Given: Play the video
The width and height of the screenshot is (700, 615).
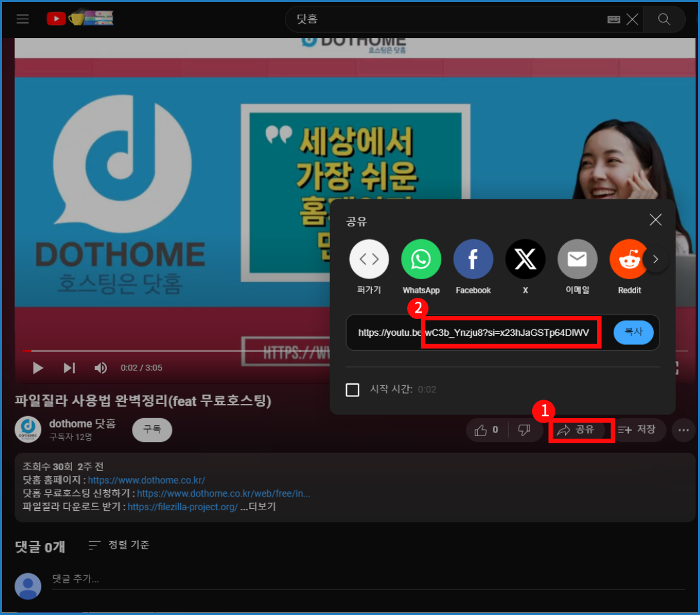Looking at the screenshot, I should (38, 368).
